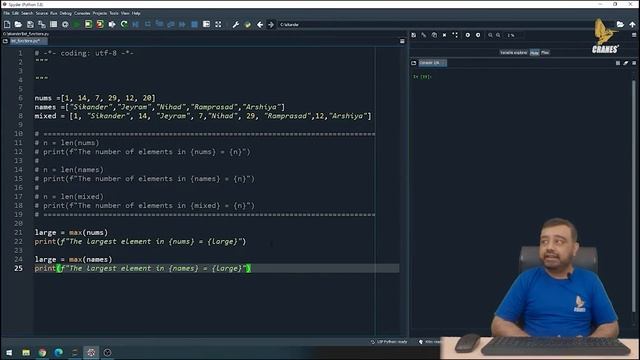Click Spyder icon in taskbar
The image size is (640, 360).
click(91, 352)
